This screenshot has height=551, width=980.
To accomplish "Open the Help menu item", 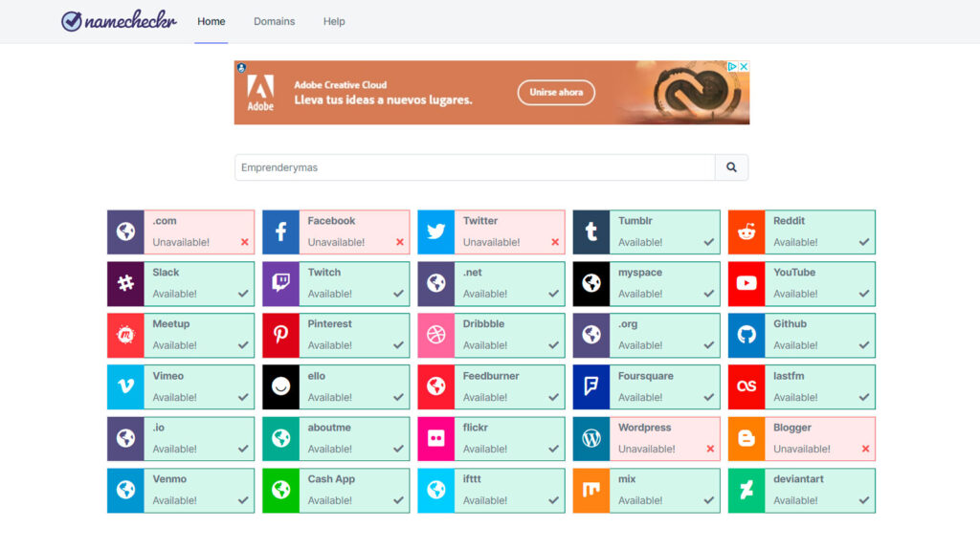I will (334, 21).
